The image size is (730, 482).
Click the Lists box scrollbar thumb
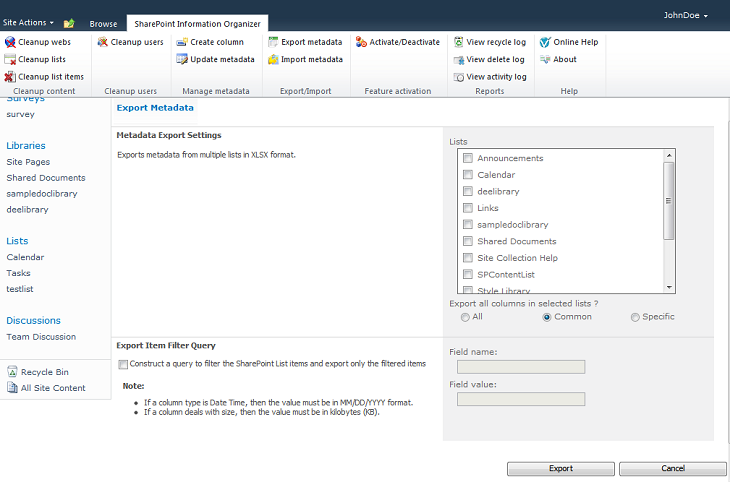click(669, 201)
